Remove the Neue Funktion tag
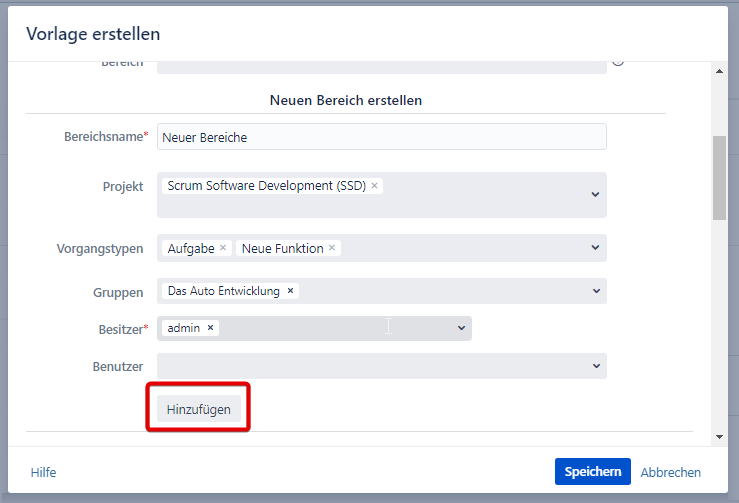 (332, 248)
